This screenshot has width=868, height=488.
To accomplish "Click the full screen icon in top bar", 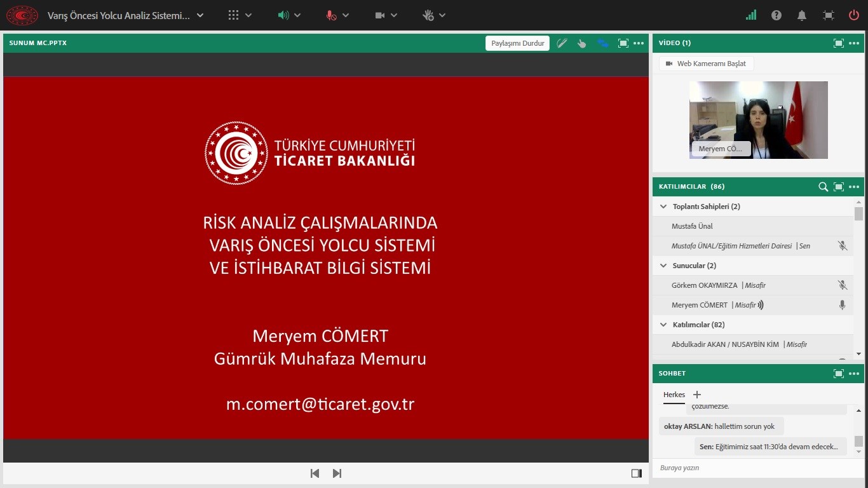I will 828,15.
